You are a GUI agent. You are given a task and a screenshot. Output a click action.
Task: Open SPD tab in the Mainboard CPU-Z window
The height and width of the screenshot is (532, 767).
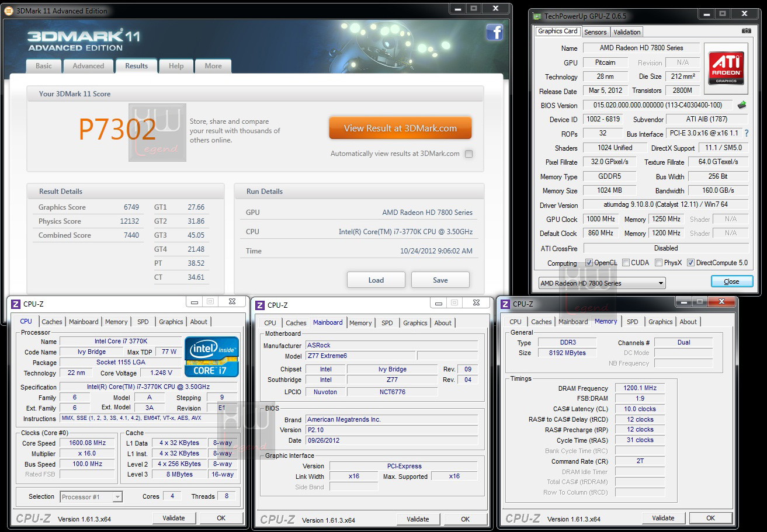(x=387, y=323)
